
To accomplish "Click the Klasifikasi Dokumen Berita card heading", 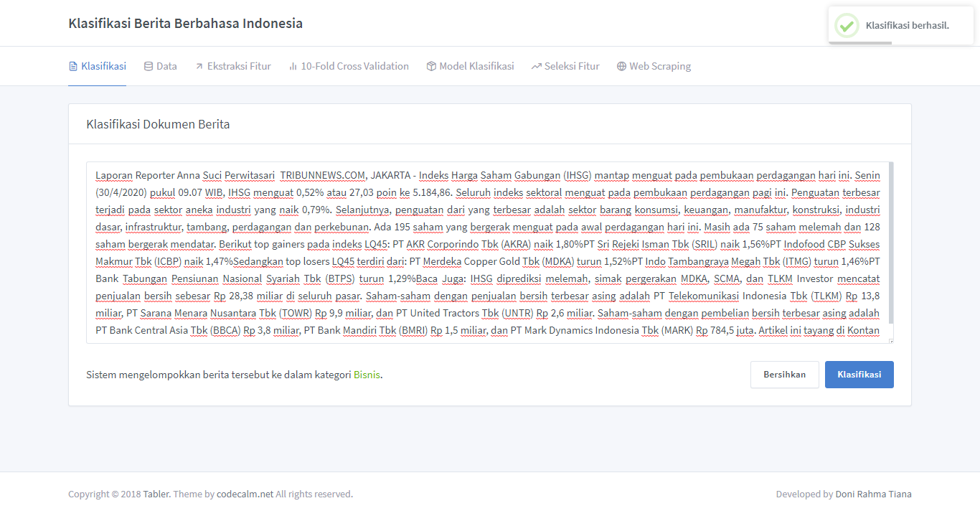I will (158, 124).
